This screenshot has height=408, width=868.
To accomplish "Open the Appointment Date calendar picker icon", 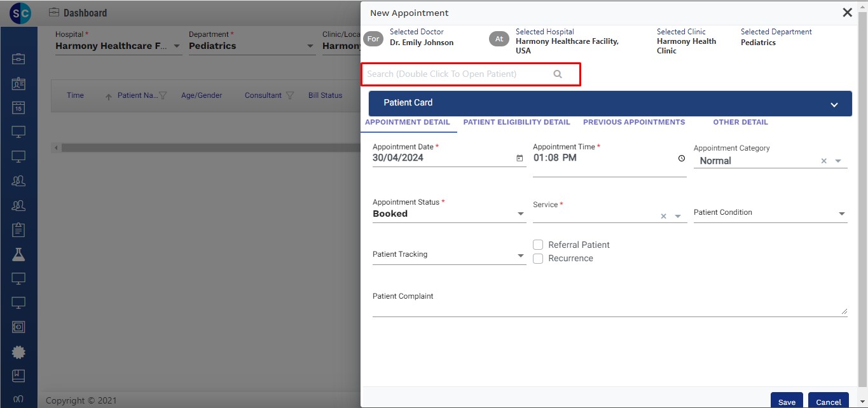I will [x=520, y=158].
